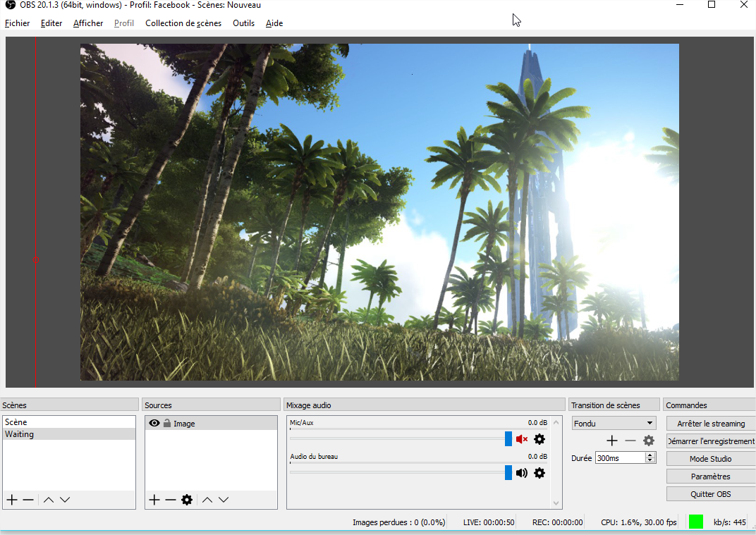The height and width of the screenshot is (535, 756).
Task: Click CPU: 1.6%, 30.00 fps status
Action: (639, 522)
